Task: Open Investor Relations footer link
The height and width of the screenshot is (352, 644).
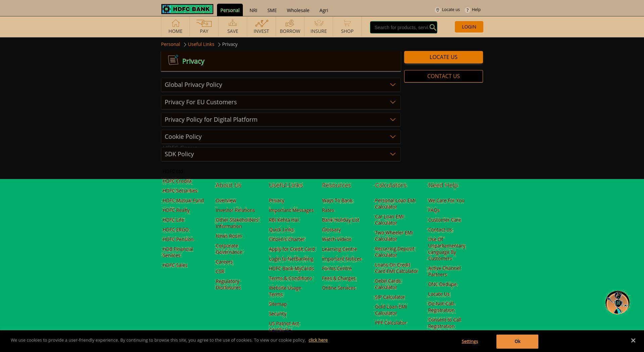Action: [235, 210]
